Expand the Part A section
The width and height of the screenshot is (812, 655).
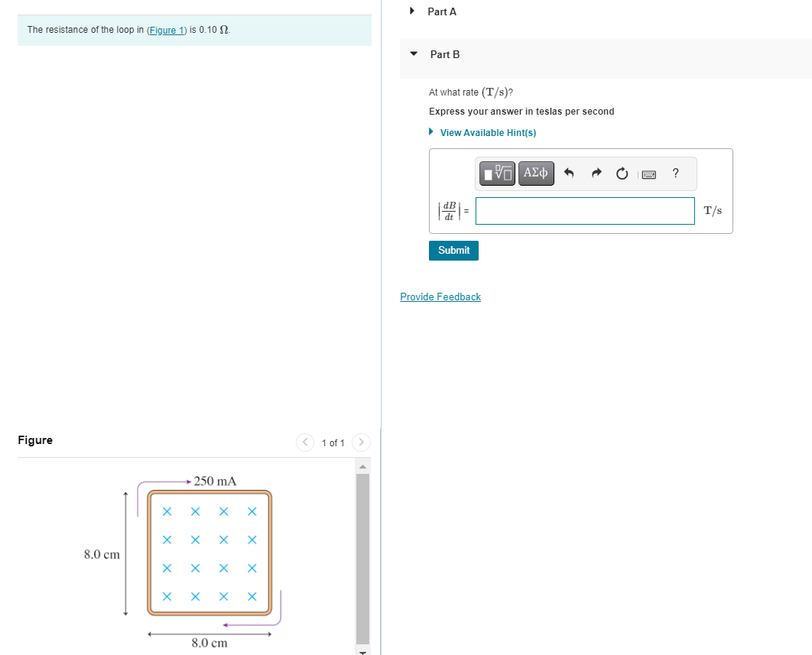click(412, 11)
